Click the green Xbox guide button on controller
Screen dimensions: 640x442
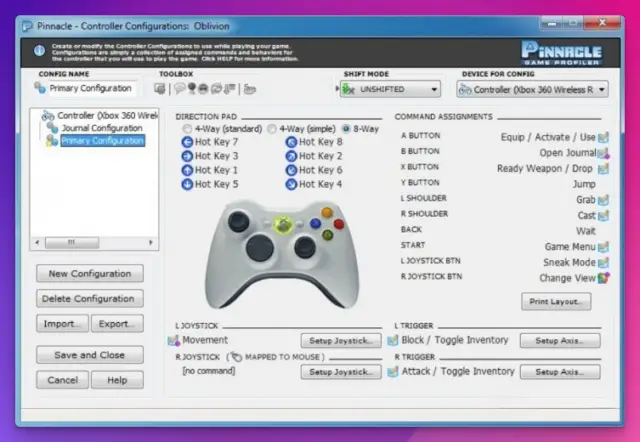click(x=283, y=224)
